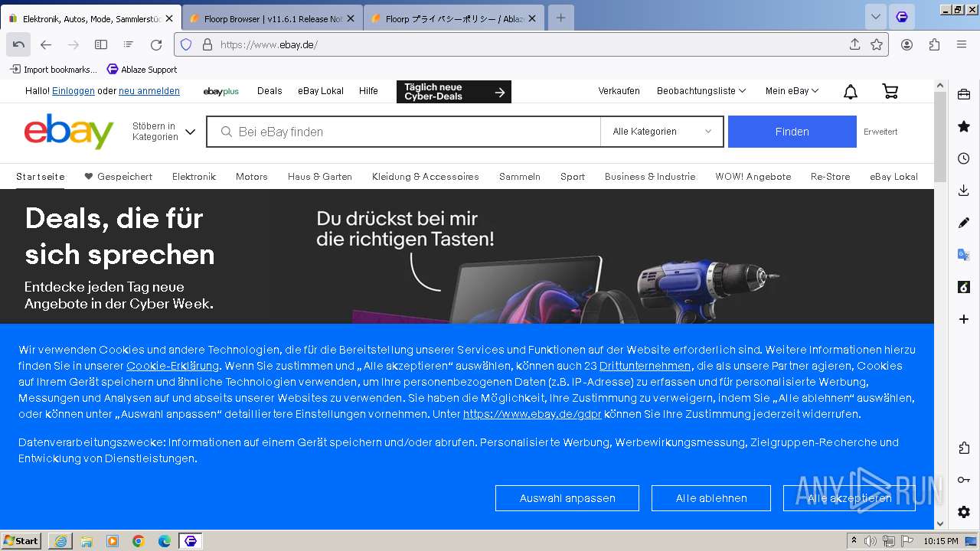Image resolution: width=980 pixels, height=551 pixels.
Task: Click Alle ablehnen button
Action: coord(711,498)
